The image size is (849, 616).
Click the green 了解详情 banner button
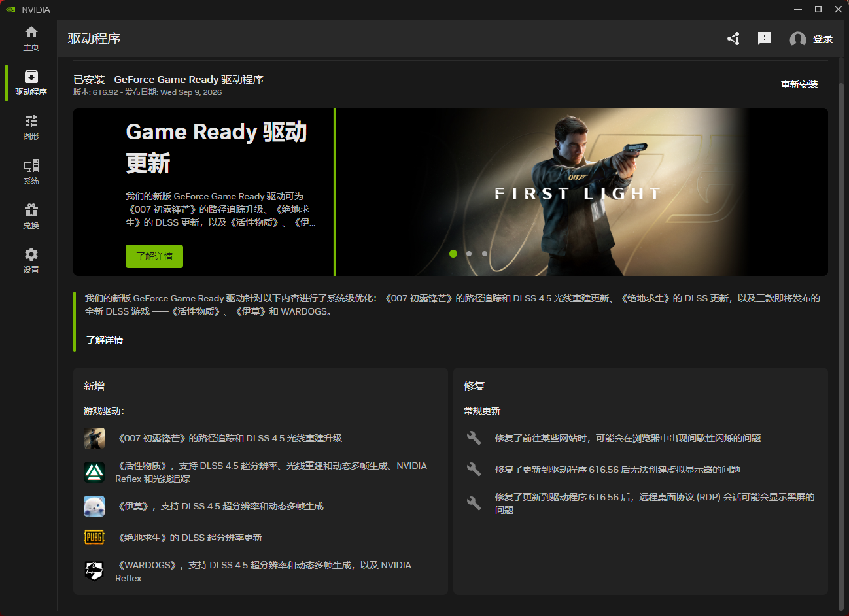154,256
